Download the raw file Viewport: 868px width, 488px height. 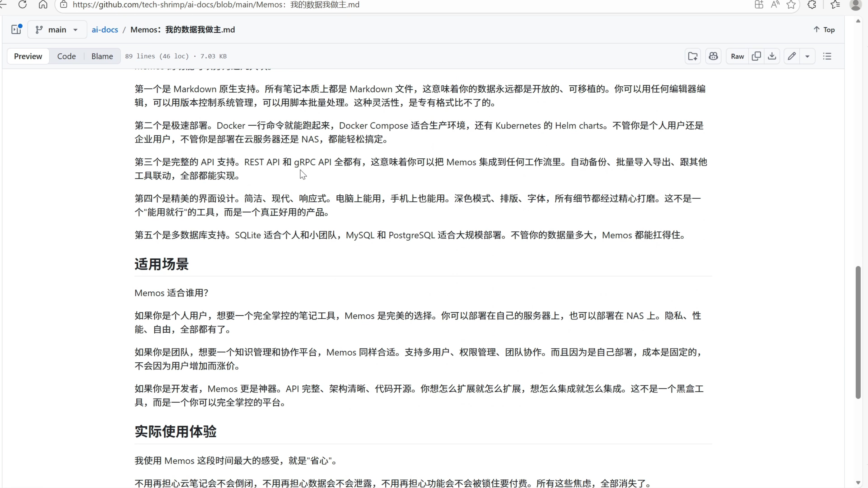click(772, 56)
